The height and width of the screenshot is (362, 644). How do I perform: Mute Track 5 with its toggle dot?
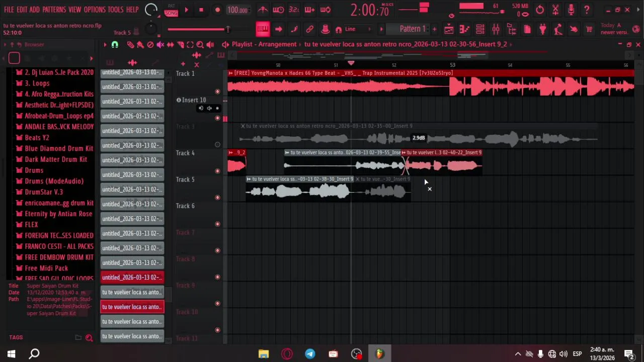[217, 198]
